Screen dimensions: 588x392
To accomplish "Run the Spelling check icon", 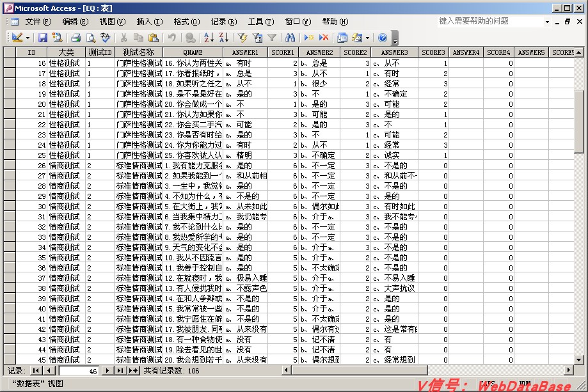I will click(106, 38).
